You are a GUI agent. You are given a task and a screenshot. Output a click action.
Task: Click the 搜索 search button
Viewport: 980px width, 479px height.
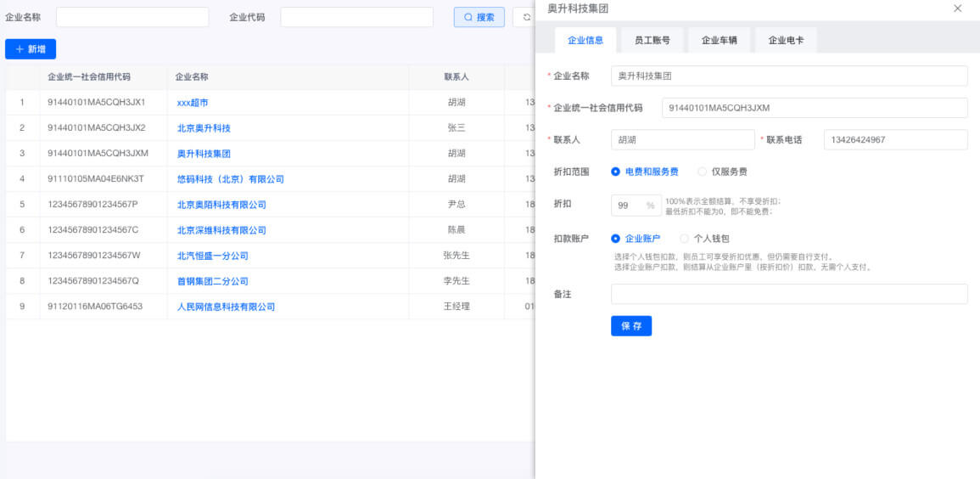pos(479,17)
